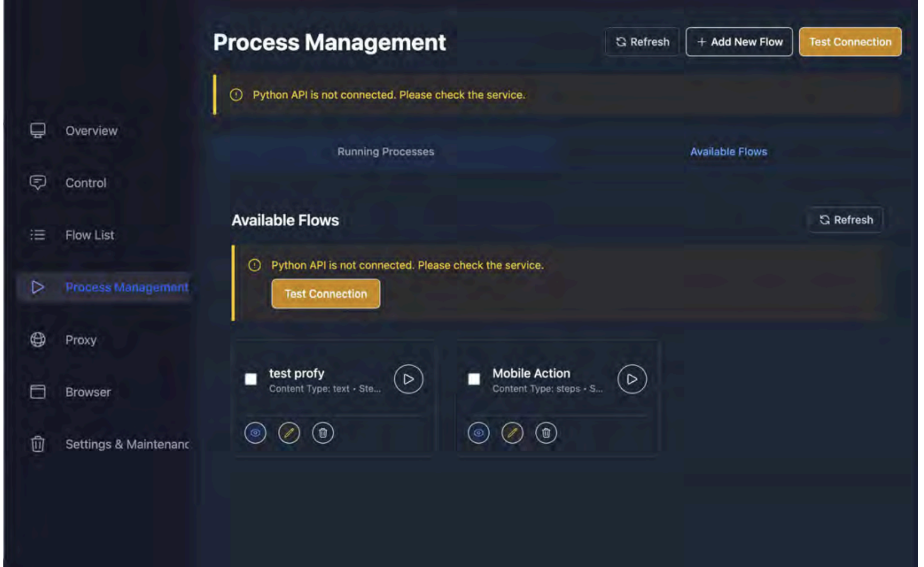Open Overview from the sidebar
This screenshot has height=567, width=924.
[x=91, y=131]
